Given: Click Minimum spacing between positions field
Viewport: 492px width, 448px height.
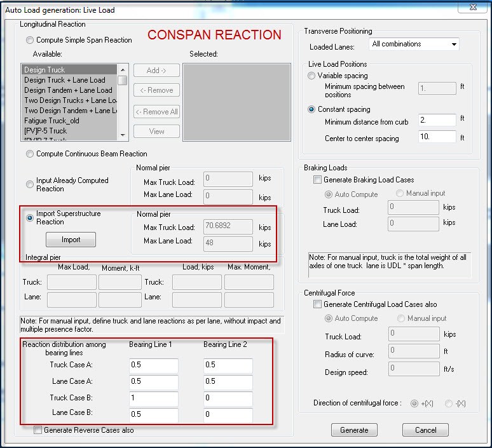Looking at the screenshot, I should click(x=437, y=88).
